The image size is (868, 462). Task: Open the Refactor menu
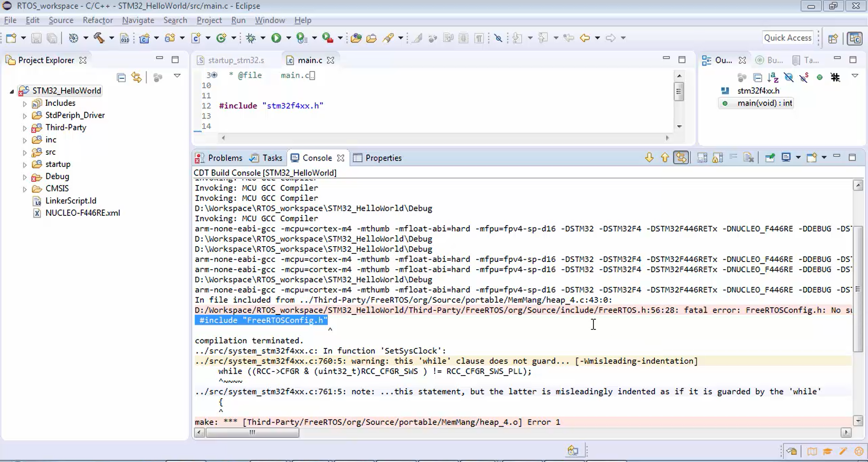(x=98, y=20)
